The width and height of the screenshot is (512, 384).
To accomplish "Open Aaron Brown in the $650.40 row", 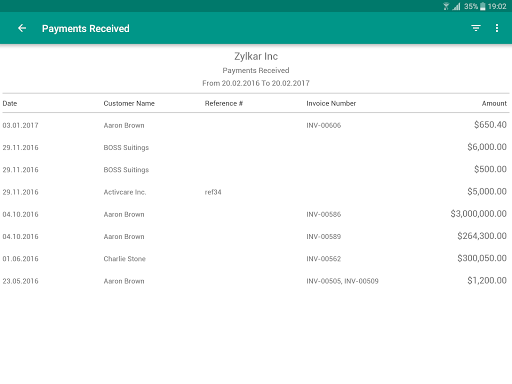I will point(124,125).
